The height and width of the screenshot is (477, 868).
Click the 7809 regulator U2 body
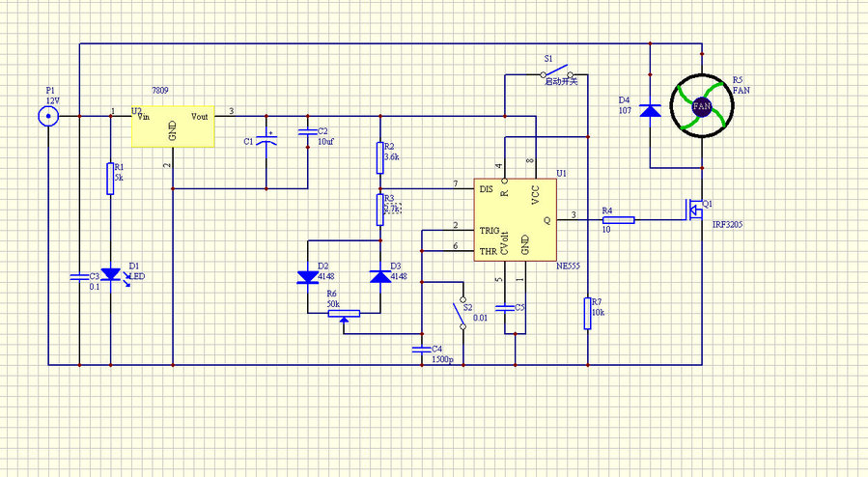[173, 126]
